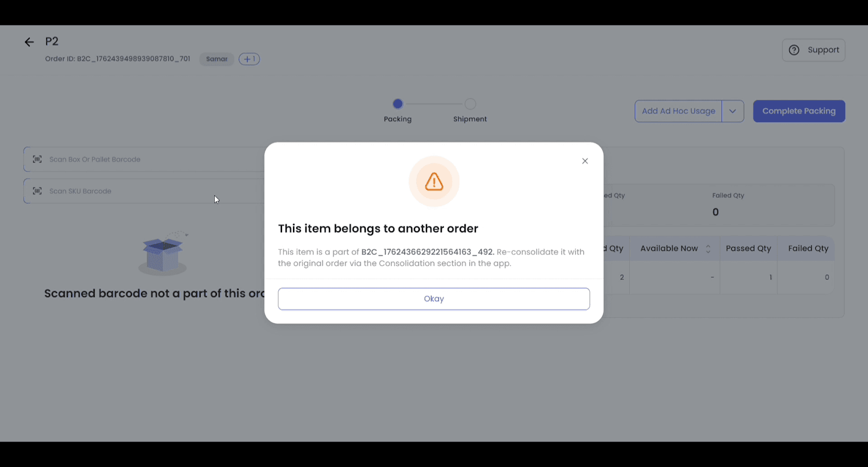The width and height of the screenshot is (868, 467).
Task: Click Complete Packing button
Action: coord(799,111)
